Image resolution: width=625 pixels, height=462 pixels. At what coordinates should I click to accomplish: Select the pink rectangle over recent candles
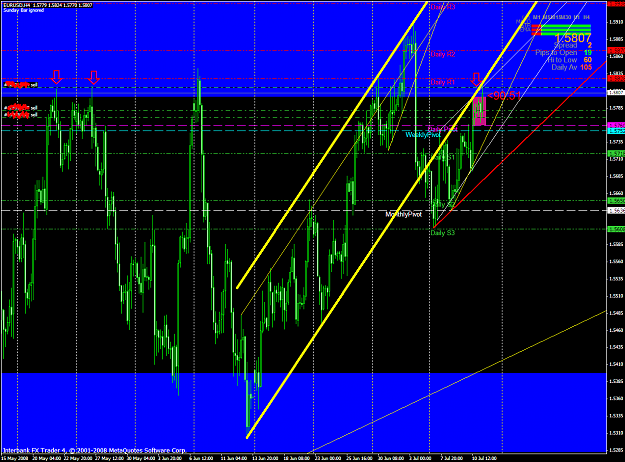(479, 112)
